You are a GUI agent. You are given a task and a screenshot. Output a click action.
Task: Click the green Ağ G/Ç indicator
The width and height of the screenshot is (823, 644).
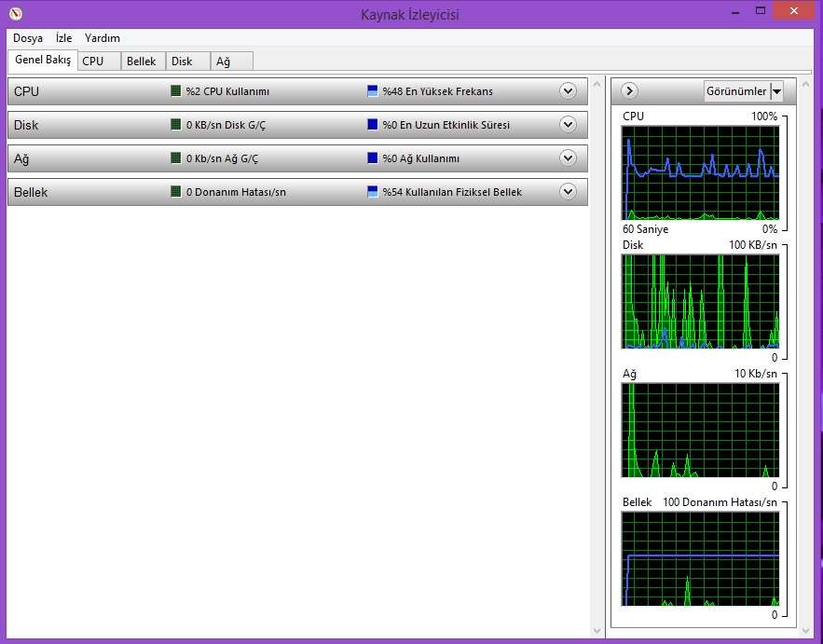[176, 158]
